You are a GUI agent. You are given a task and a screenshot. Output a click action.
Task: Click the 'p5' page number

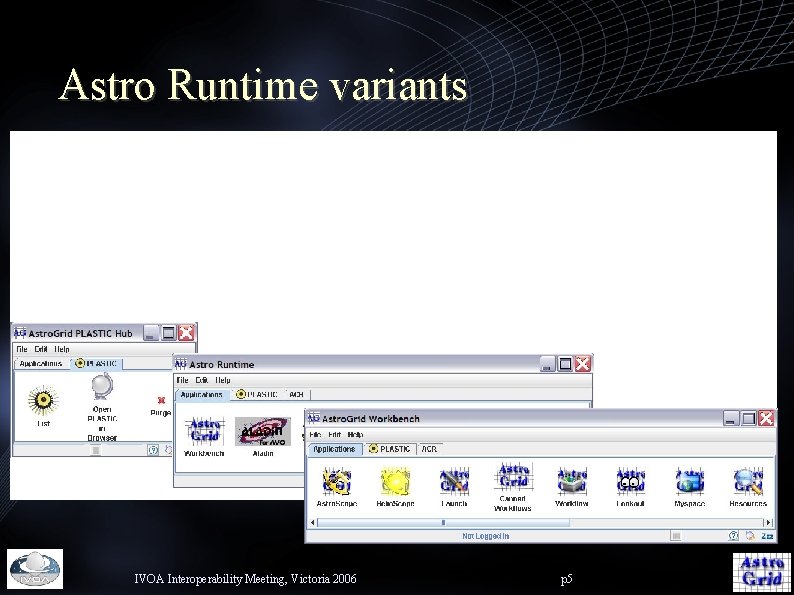pyautogui.click(x=566, y=579)
